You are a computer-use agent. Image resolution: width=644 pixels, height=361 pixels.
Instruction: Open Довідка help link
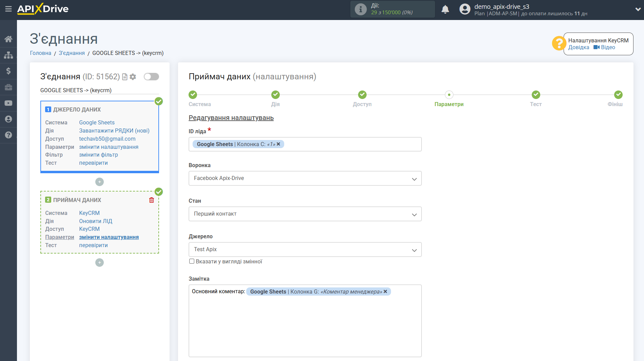(x=579, y=47)
